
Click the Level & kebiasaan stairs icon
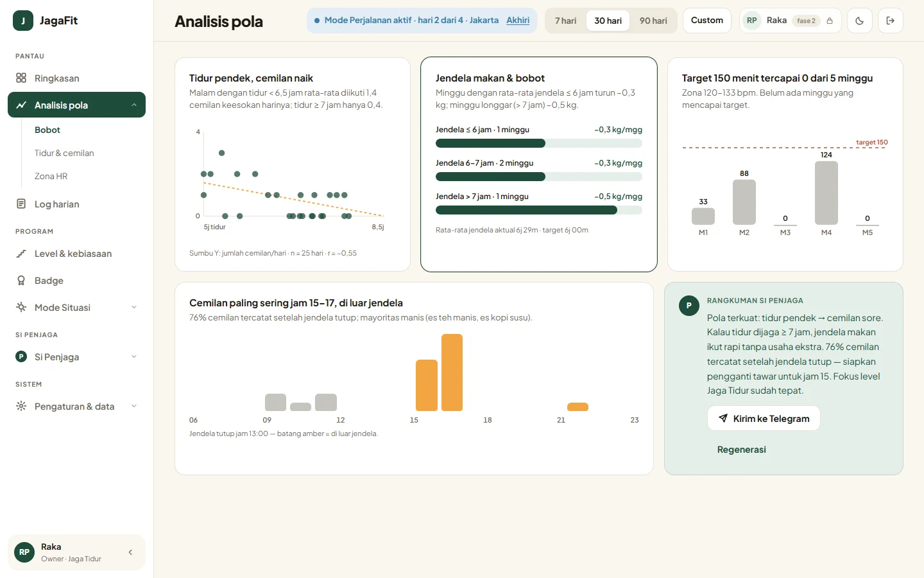click(x=21, y=254)
